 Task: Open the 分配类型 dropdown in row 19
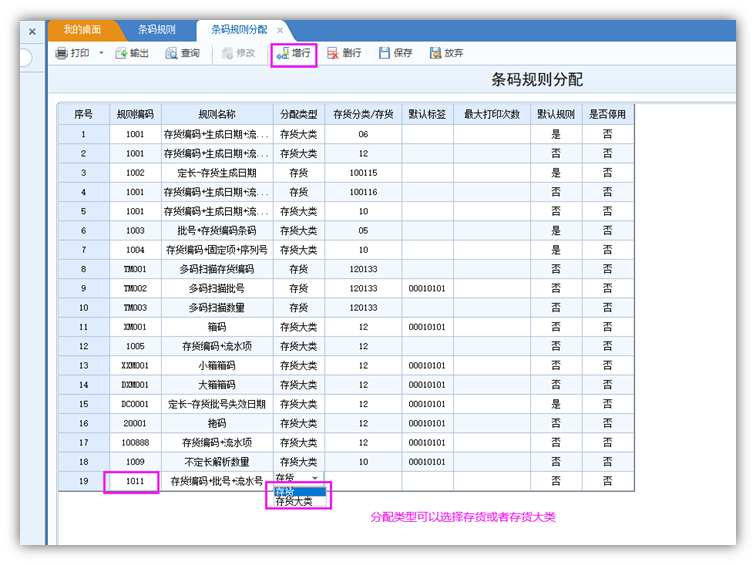click(315, 478)
